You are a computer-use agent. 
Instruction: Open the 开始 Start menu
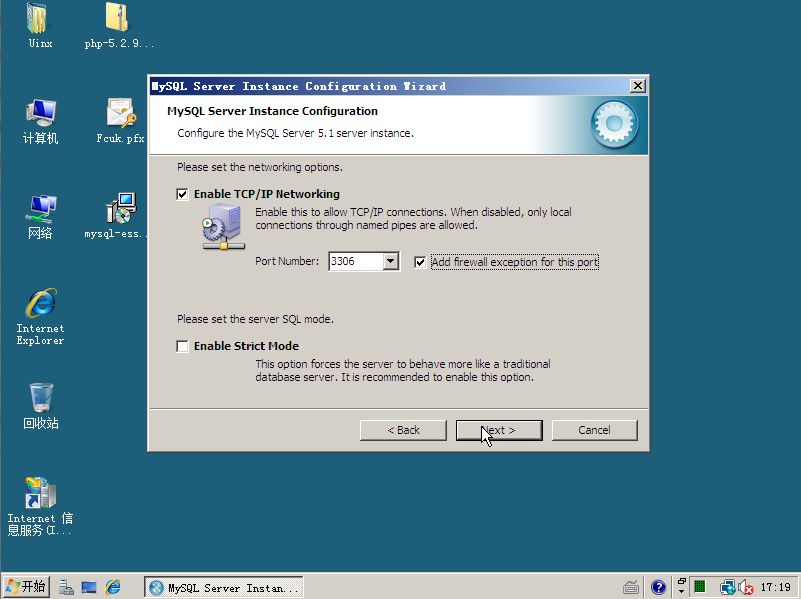(x=27, y=587)
